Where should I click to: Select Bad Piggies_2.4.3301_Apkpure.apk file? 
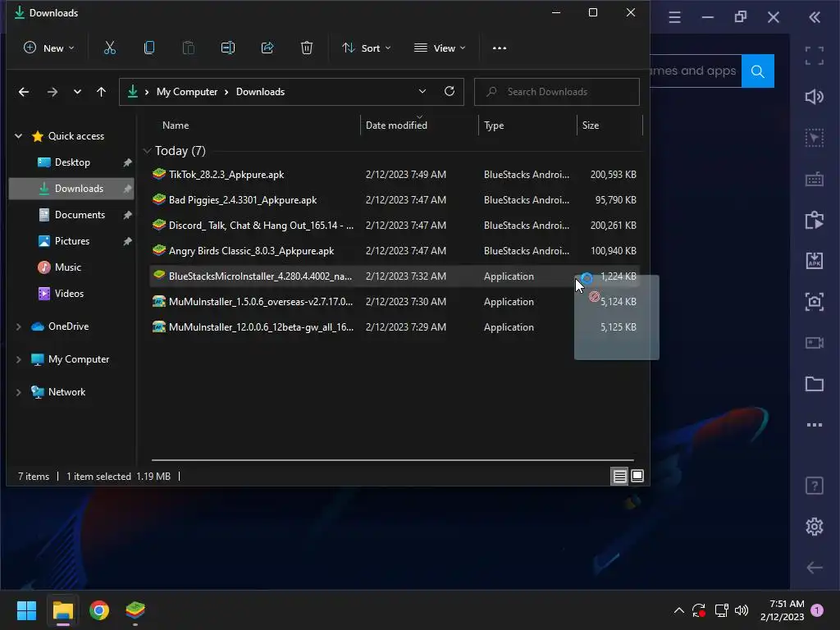[x=395, y=200]
